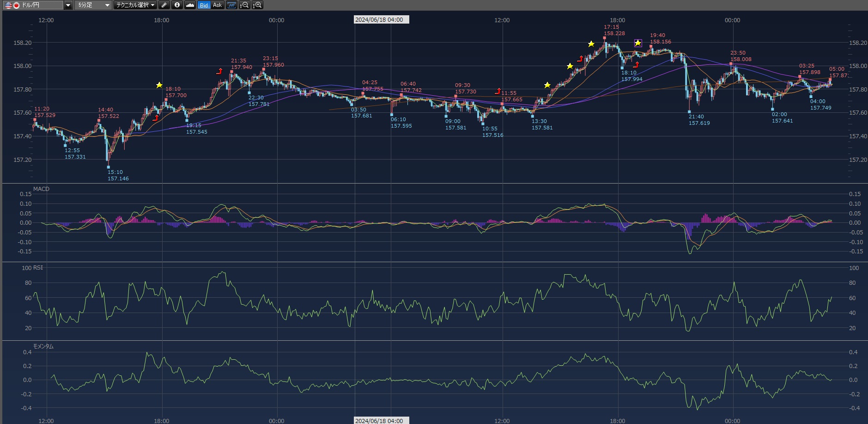Click the info icon in toolbar
Viewport: 868px width, 424px height.
coord(177,5)
